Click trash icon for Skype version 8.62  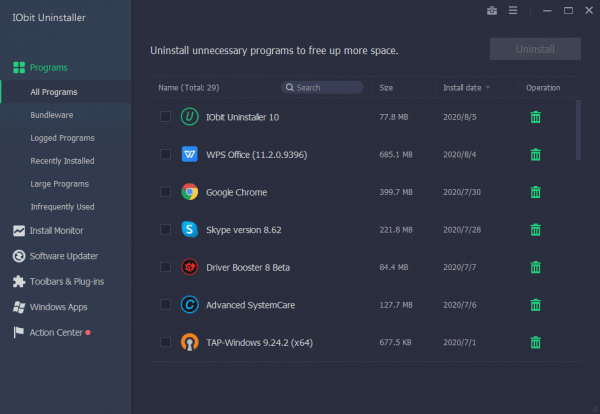[x=535, y=230]
